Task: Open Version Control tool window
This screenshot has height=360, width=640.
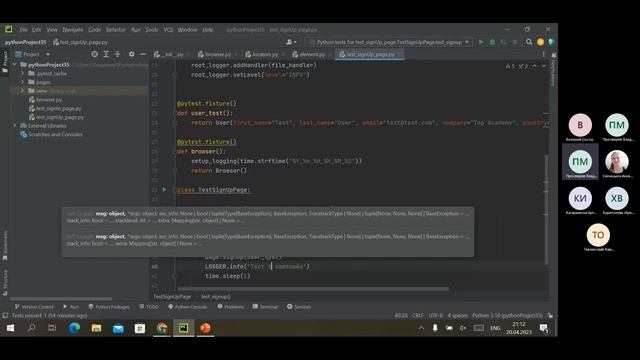Action: point(34,307)
